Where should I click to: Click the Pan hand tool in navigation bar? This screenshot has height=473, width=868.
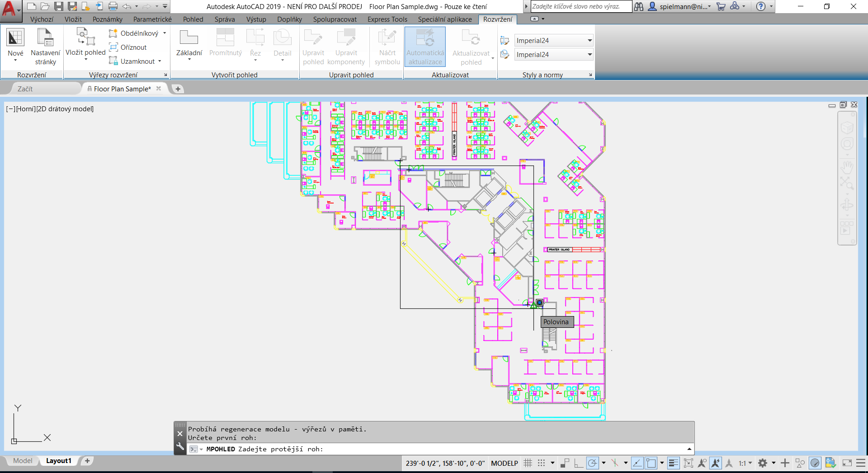click(x=847, y=167)
